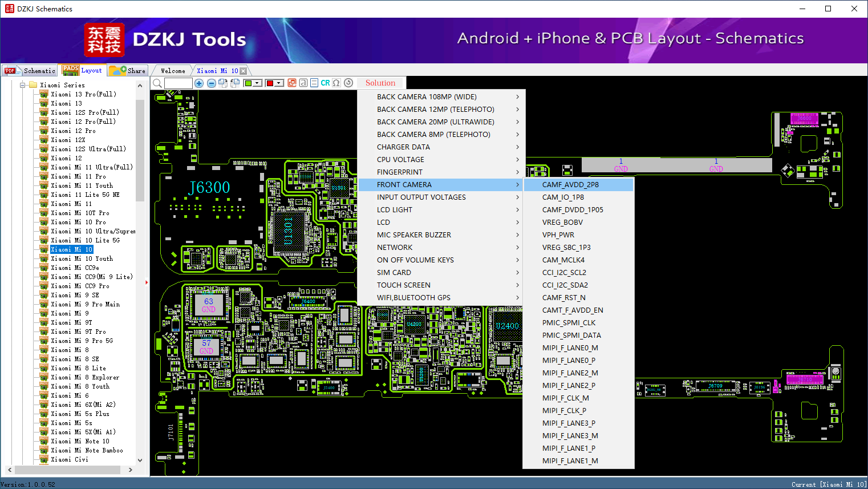The width and height of the screenshot is (868, 489).
Task: Collapse the Xiaomi Series tree node
Action: (23, 85)
